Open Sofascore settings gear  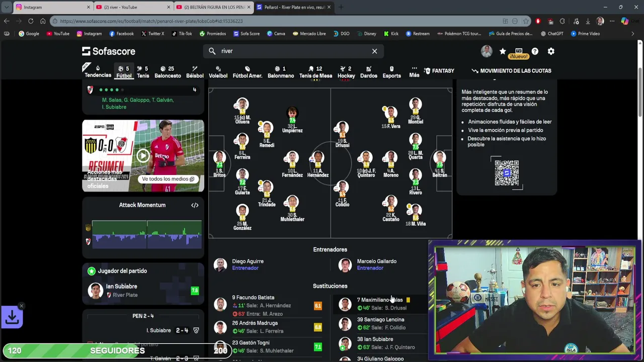click(x=551, y=51)
